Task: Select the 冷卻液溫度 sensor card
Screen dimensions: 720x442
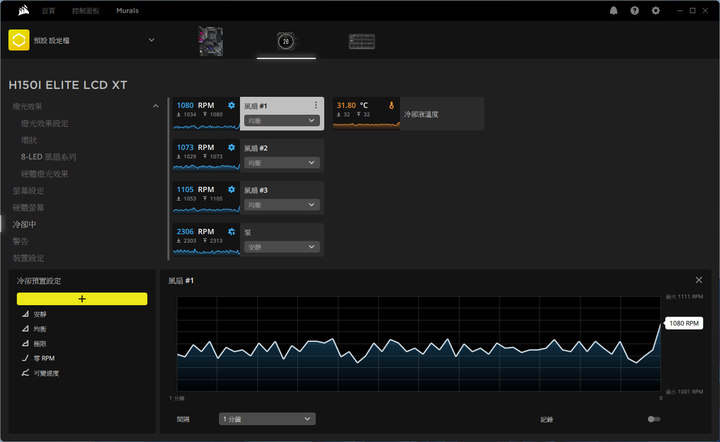Action: point(442,114)
